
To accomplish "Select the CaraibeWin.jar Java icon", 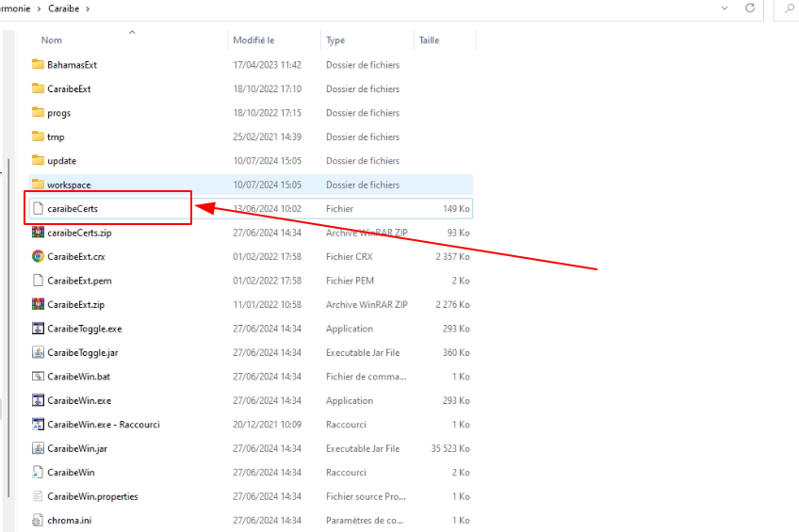I will [38, 448].
